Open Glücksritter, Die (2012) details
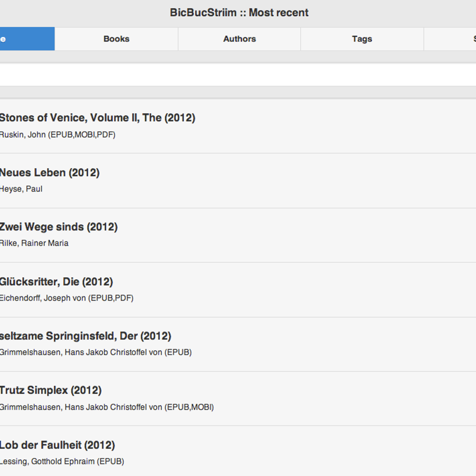476x476 pixels. pos(56,282)
